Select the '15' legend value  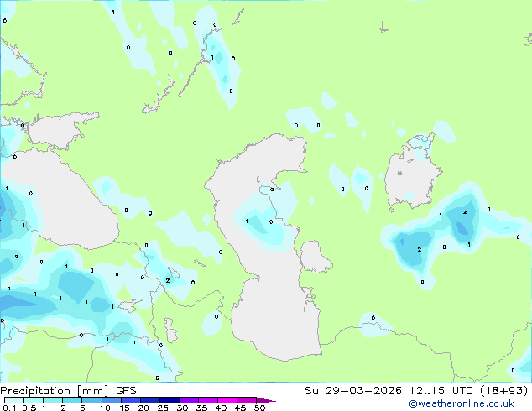[124, 408]
